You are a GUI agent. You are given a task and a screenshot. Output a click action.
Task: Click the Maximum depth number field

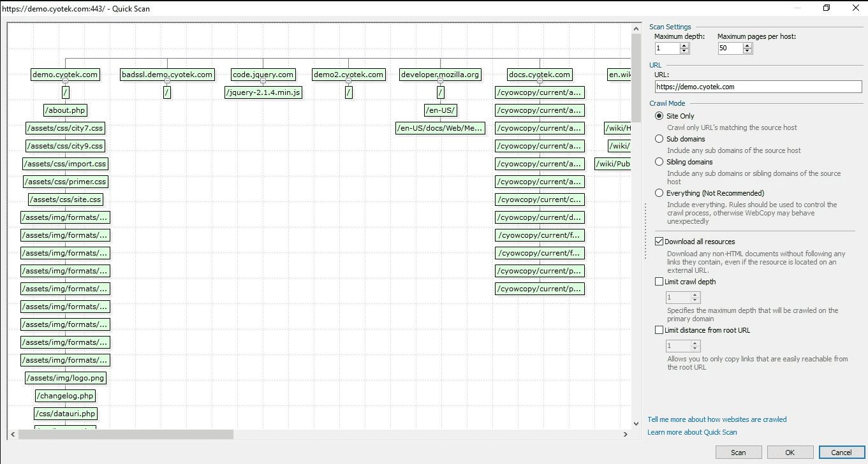667,48
